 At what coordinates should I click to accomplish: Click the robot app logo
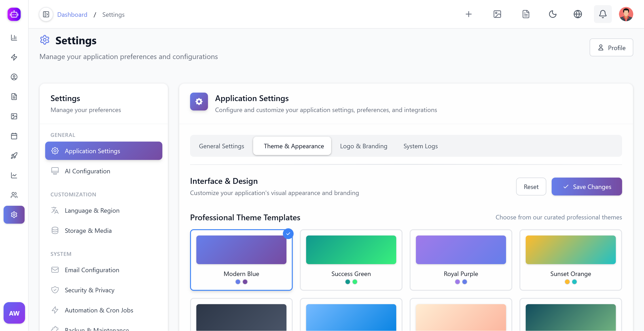(x=14, y=14)
